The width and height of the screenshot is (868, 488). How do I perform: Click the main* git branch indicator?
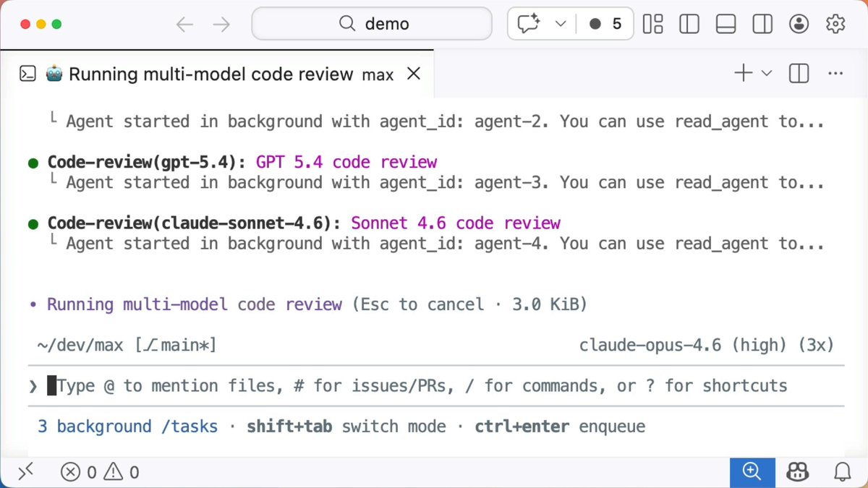coord(176,345)
